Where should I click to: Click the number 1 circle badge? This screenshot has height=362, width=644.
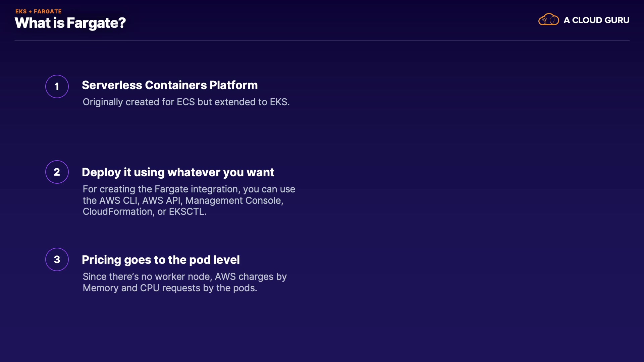57,86
